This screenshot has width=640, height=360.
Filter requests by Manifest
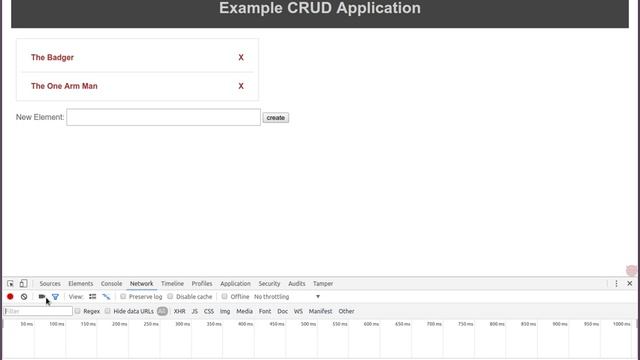click(320, 311)
